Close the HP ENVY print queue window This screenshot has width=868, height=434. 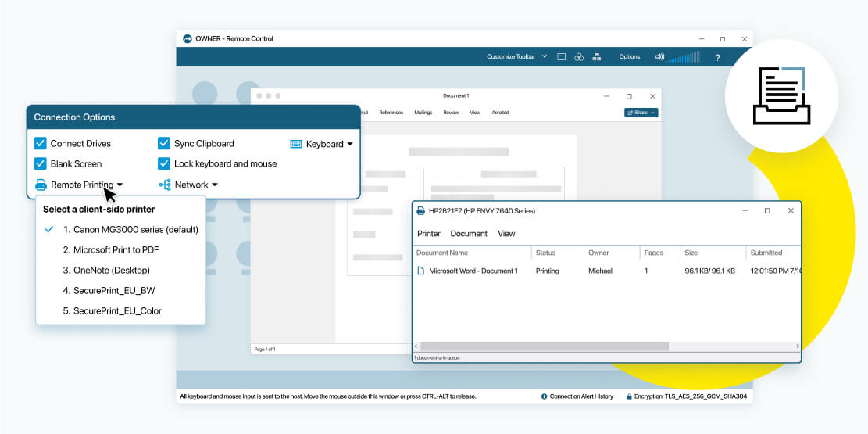click(x=791, y=211)
